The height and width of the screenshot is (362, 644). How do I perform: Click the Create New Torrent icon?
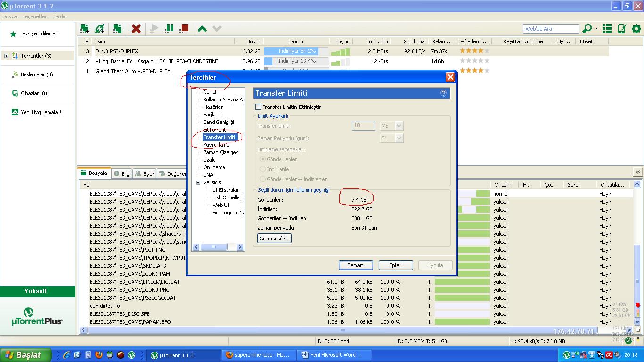tap(117, 29)
